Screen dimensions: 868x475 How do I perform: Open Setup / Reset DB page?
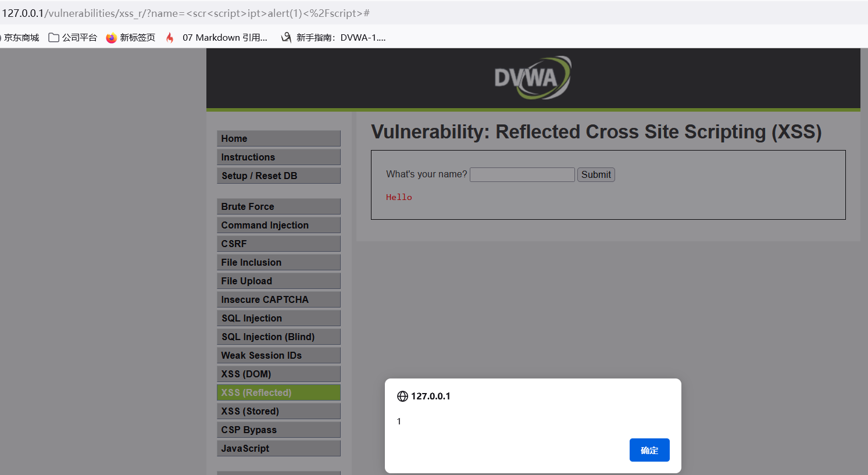click(278, 176)
